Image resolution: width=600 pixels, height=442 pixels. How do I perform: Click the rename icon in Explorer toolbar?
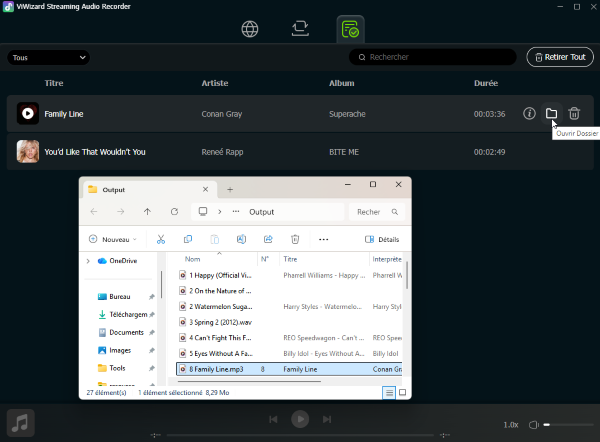coord(241,239)
